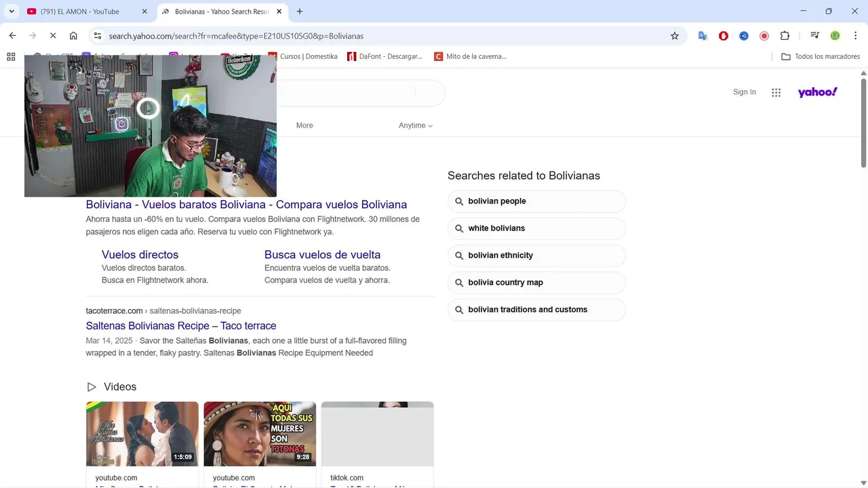Open the blue round extension icon
Viewport: 868px width, 488px height.
744,36
